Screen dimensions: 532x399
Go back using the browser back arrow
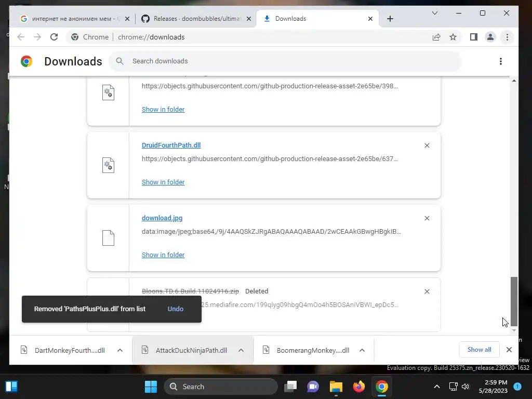pyautogui.click(x=21, y=37)
